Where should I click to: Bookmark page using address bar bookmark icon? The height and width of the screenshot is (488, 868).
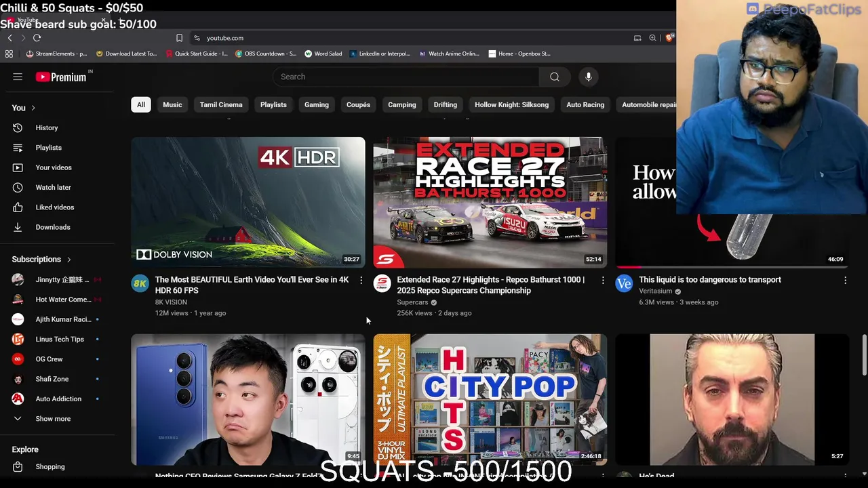point(179,38)
